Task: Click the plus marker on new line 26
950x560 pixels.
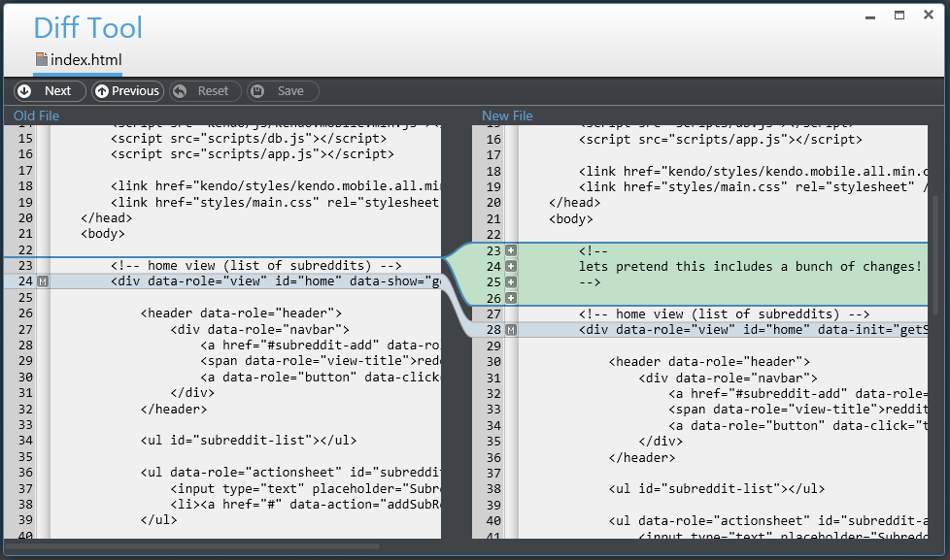Action: point(511,298)
